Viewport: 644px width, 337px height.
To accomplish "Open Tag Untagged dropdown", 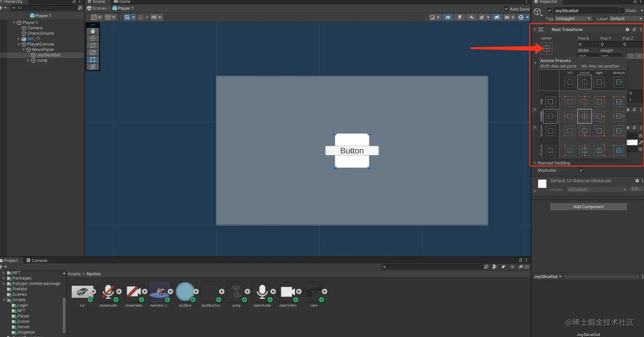I will (x=573, y=19).
